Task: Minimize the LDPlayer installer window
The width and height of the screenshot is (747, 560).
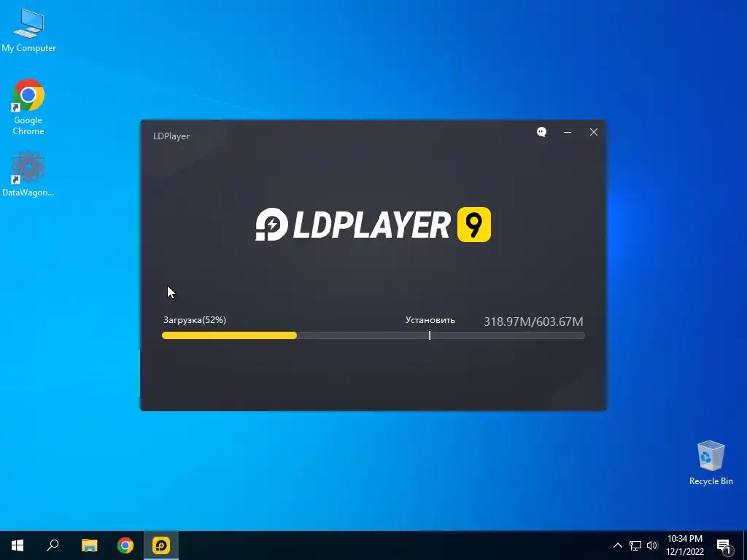Action: [568, 132]
